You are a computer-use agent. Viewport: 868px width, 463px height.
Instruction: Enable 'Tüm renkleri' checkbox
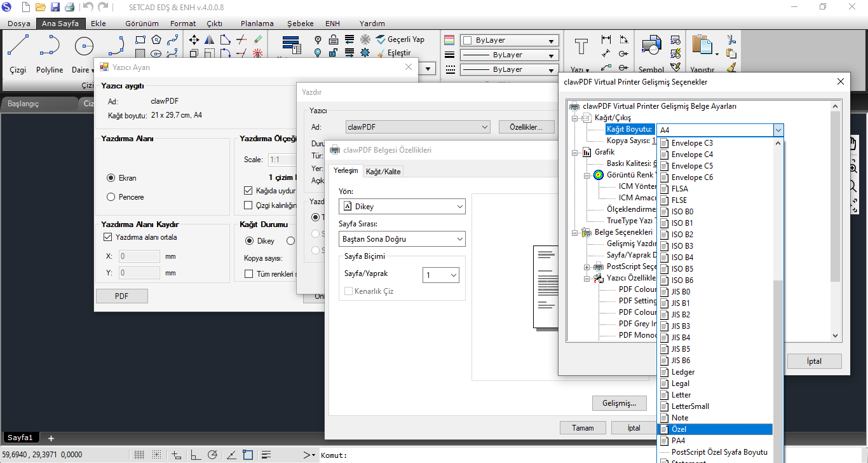(248, 273)
